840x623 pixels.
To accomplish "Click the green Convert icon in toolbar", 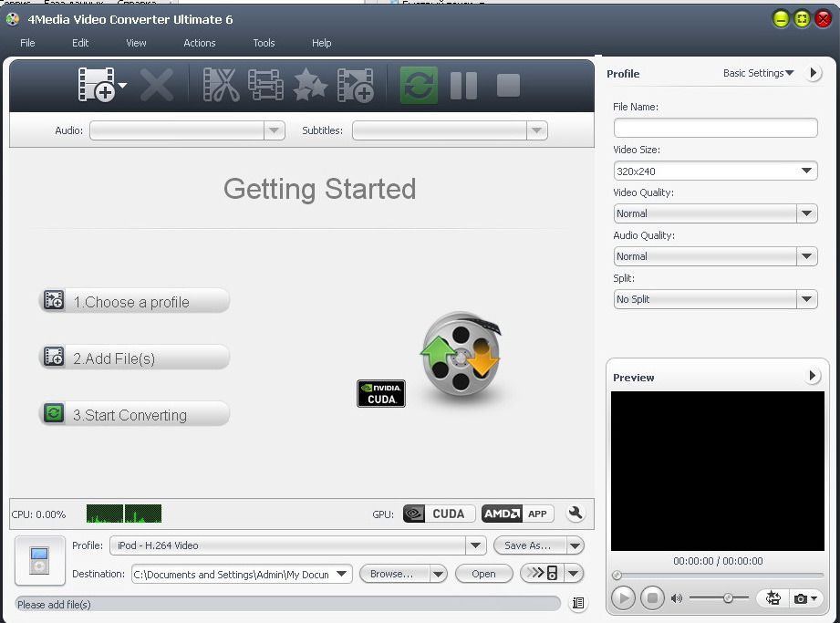I will click(419, 85).
